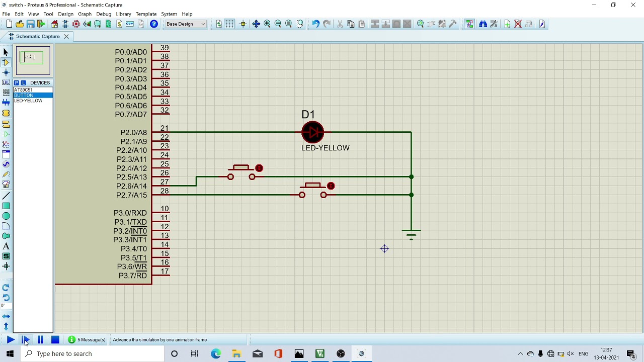Close the Schematic Capture tab
This screenshot has height=362, width=644.
coord(66,36)
